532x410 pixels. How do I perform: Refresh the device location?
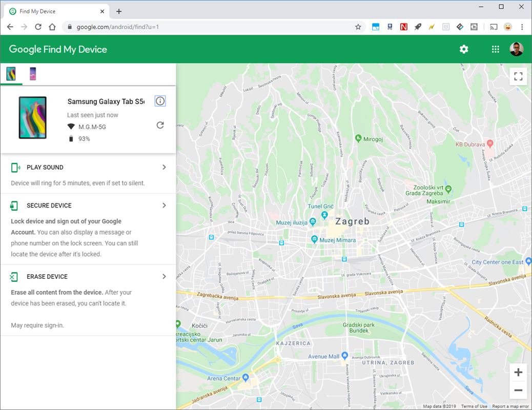point(160,125)
